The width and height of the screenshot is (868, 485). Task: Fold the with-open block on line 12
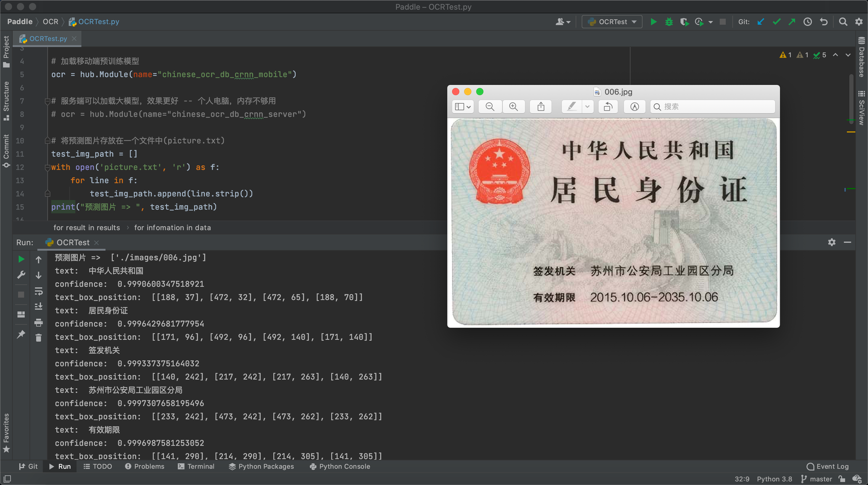click(x=48, y=167)
